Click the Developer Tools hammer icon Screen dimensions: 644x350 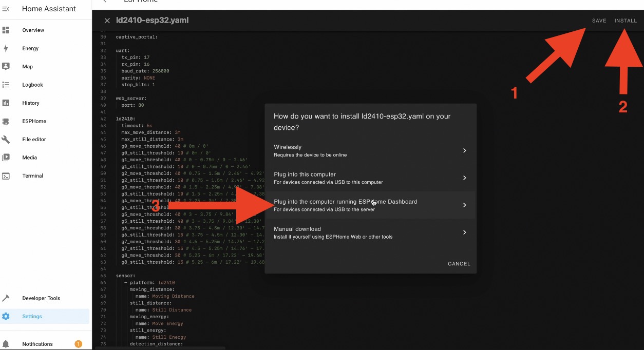point(6,298)
